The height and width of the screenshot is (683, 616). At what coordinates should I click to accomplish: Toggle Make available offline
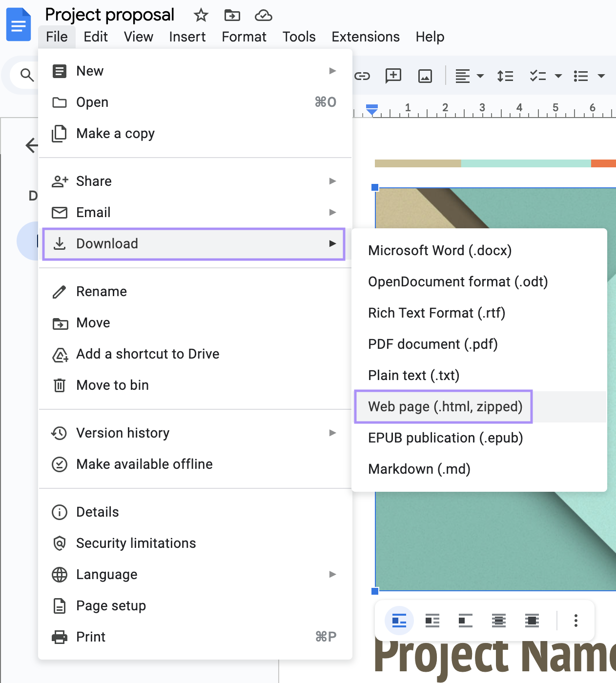[x=144, y=464]
